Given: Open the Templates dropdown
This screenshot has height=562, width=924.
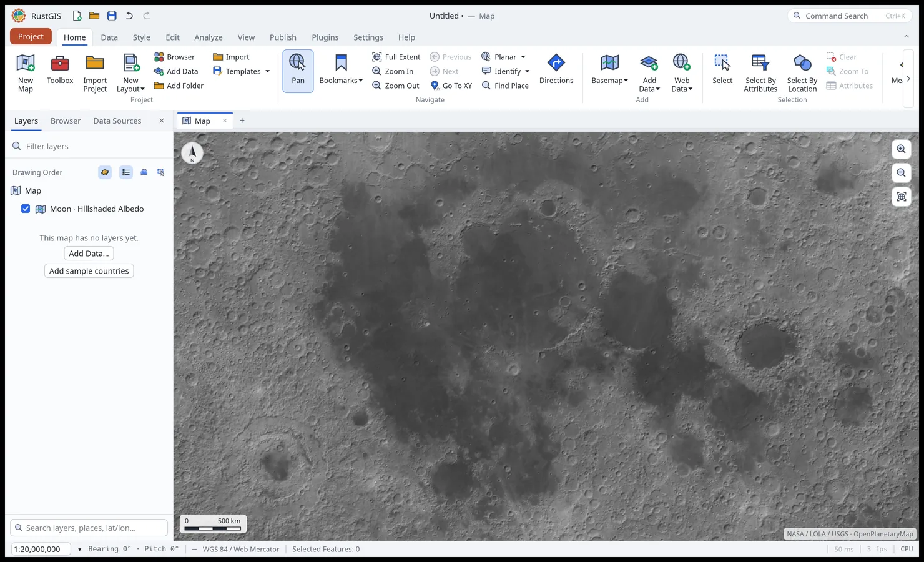Looking at the screenshot, I should [241, 71].
